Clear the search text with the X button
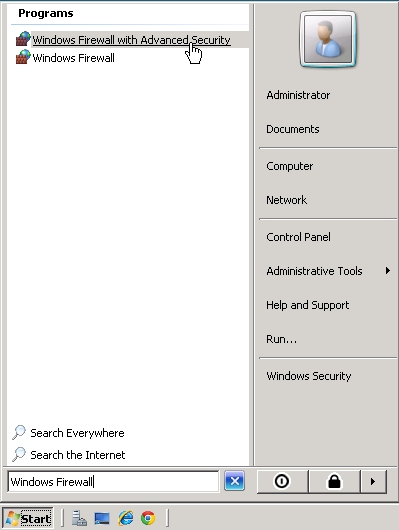This screenshot has height=530, width=399. pyautogui.click(x=235, y=481)
